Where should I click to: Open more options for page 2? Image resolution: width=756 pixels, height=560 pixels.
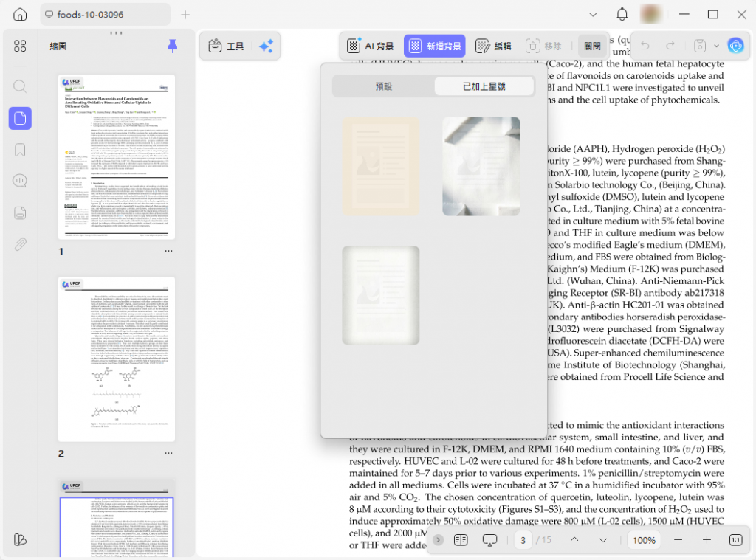point(168,453)
